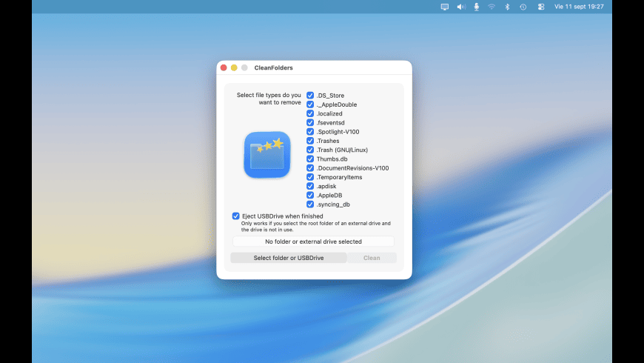Open the screen mirroring menu bar icon
Viewport: 644px width, 363px height.
[444, 7]
